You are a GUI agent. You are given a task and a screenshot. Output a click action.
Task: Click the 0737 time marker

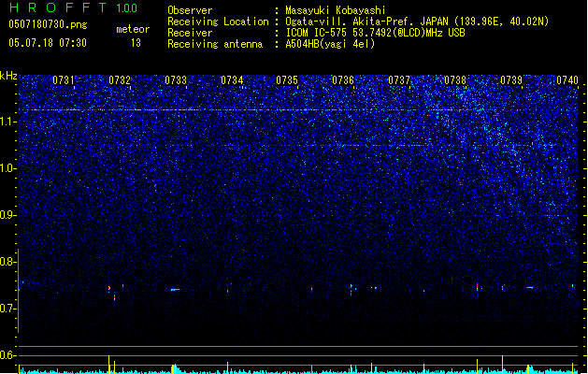(399, 80)
